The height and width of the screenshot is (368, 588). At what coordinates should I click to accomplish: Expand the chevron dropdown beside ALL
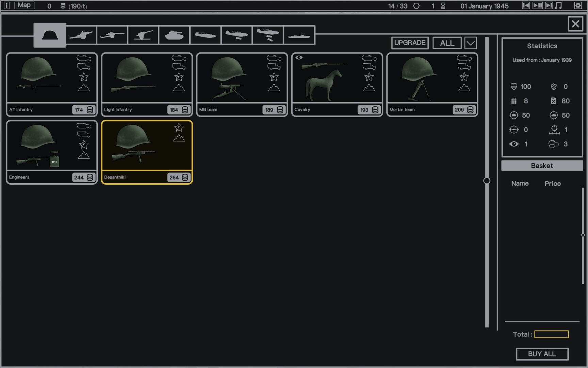tap(470, 43)
